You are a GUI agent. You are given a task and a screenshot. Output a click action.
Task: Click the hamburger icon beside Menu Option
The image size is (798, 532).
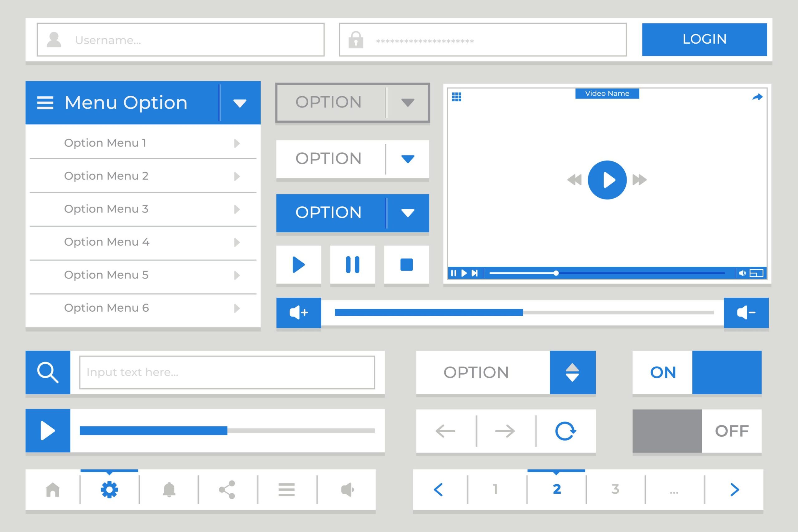(45, 103)
